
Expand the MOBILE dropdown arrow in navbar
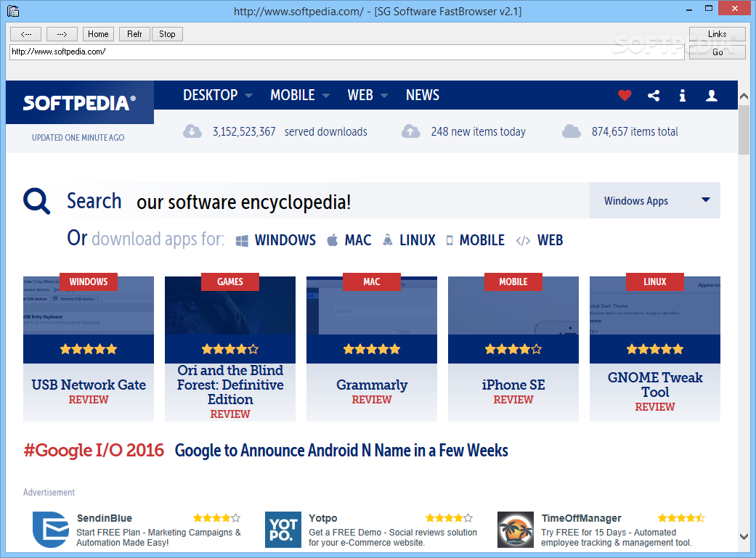326,96
